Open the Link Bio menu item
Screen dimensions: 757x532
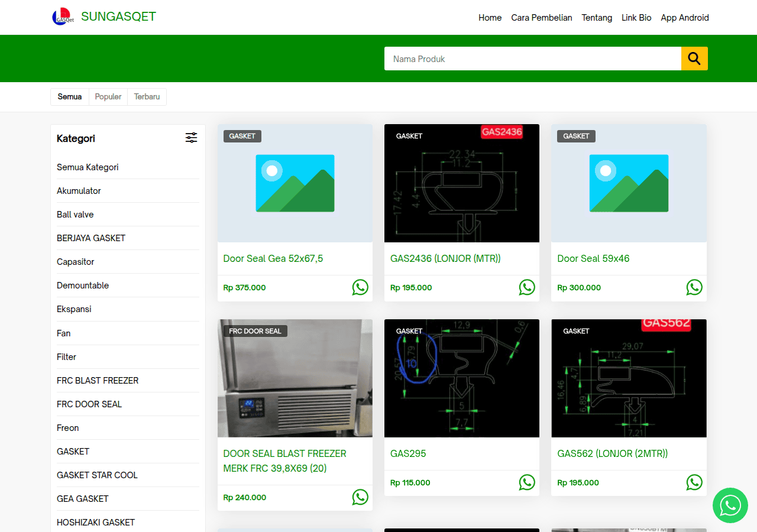[x=636, y=18]
